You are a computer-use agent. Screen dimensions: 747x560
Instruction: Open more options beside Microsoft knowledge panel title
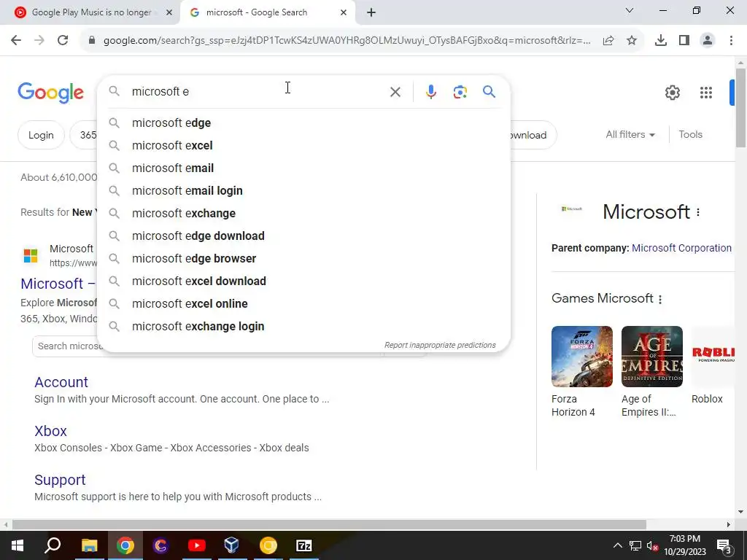pos(698,212)
